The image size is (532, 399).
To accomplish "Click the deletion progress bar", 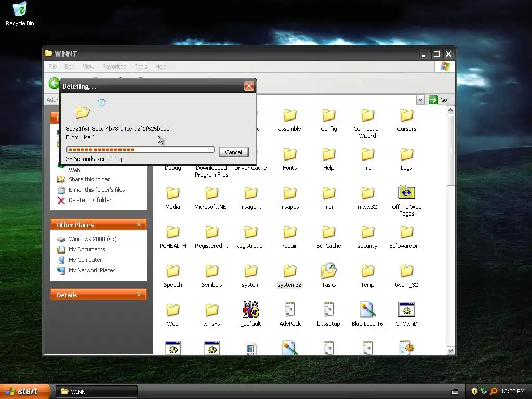I will click(140, 149).
